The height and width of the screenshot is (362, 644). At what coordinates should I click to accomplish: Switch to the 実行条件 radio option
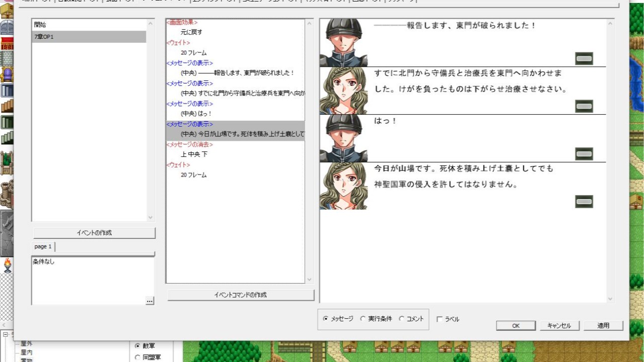(363, 318)
